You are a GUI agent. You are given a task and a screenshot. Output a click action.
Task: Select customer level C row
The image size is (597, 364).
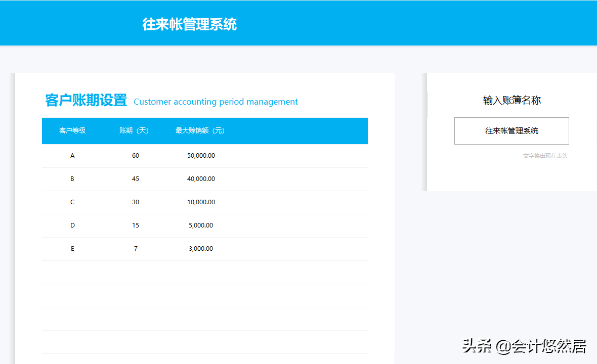pos(72,202)
